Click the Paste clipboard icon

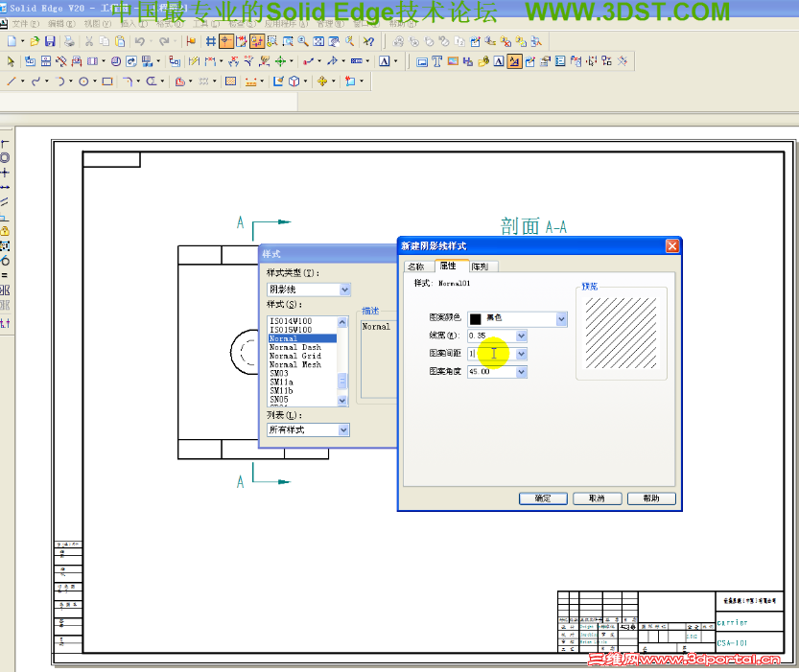120,41
